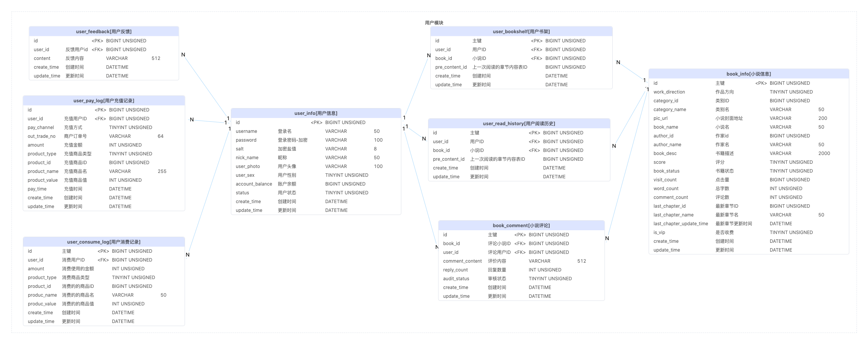
Task: Select the work_direction field name
Action: click(x=669, y=92)
